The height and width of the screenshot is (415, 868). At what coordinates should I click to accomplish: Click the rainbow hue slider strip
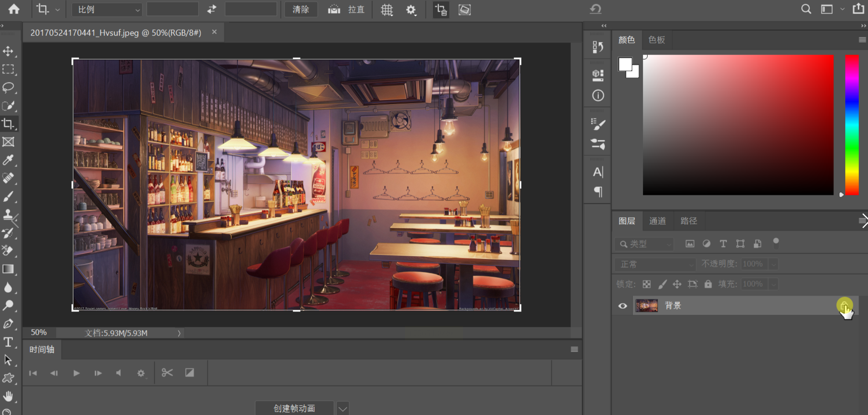852,125
